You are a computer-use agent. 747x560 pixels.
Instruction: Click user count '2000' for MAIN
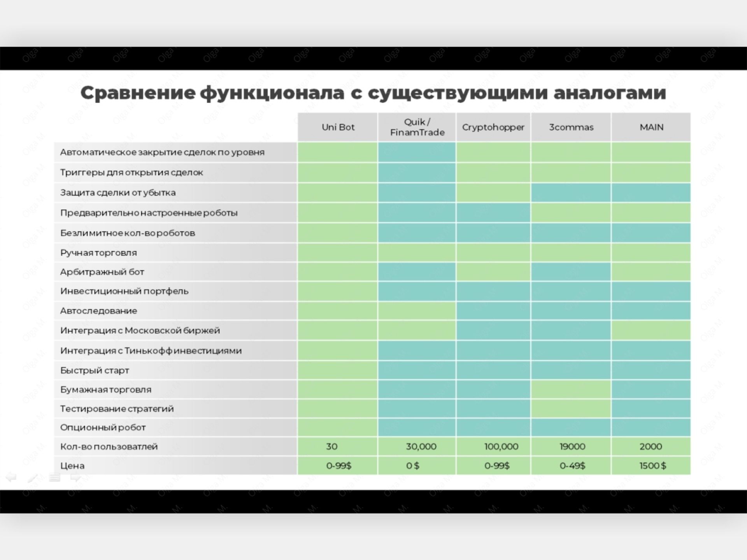[x=651, y=446]
